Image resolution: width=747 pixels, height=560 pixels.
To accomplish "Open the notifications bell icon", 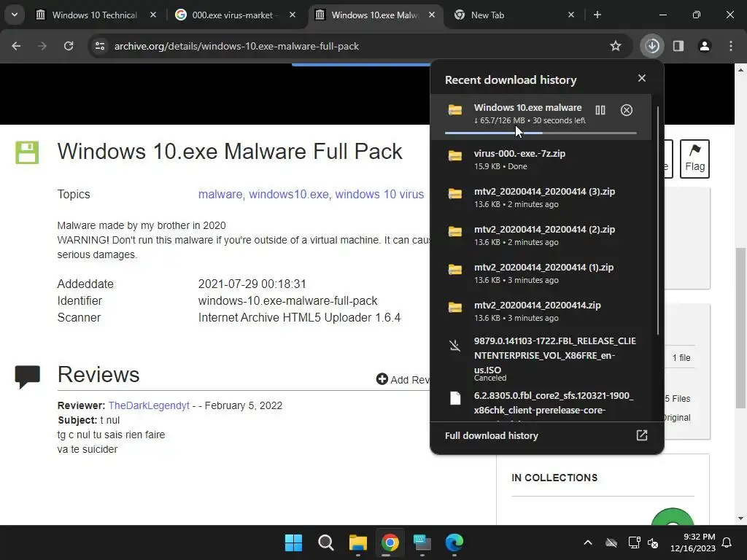I will click(x=727, y=542).
